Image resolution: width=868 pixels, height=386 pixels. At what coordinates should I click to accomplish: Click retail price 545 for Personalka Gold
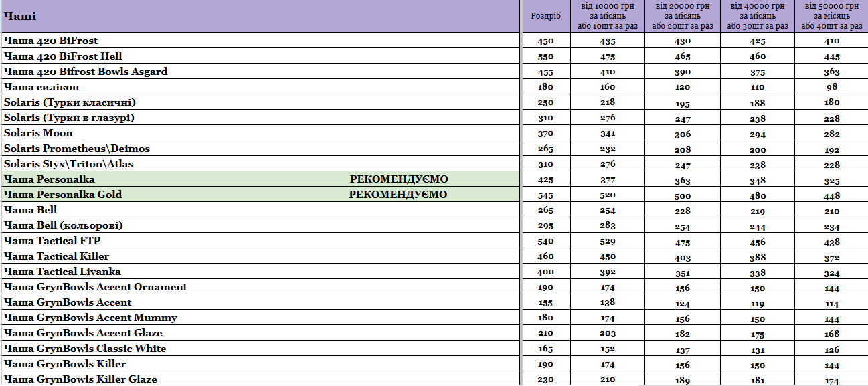click(x=545, y=195)
